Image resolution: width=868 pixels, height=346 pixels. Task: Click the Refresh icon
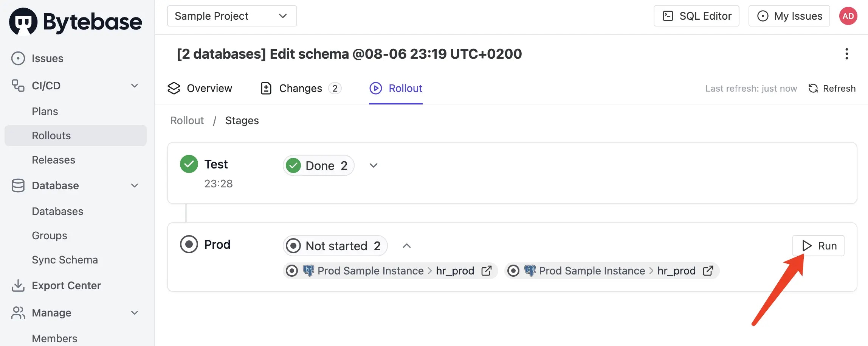(813, 88)
